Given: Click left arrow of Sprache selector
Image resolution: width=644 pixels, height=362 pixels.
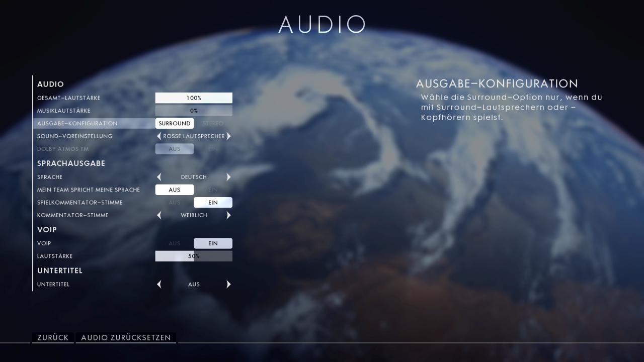Looking at the screenshot, I should point(159,177).
